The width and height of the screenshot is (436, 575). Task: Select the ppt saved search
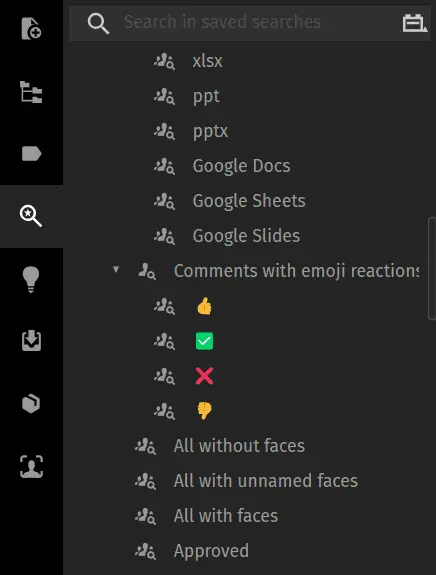click(x=206, y=96)
